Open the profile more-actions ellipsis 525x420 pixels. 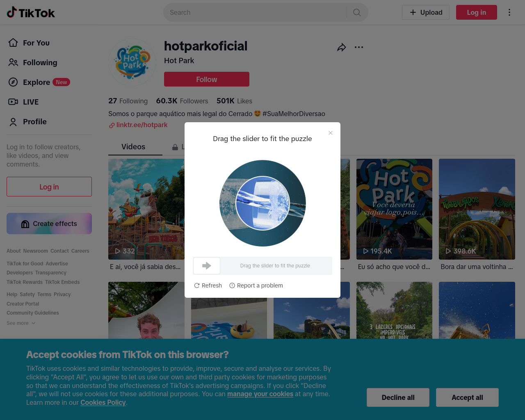coord(359,47)
